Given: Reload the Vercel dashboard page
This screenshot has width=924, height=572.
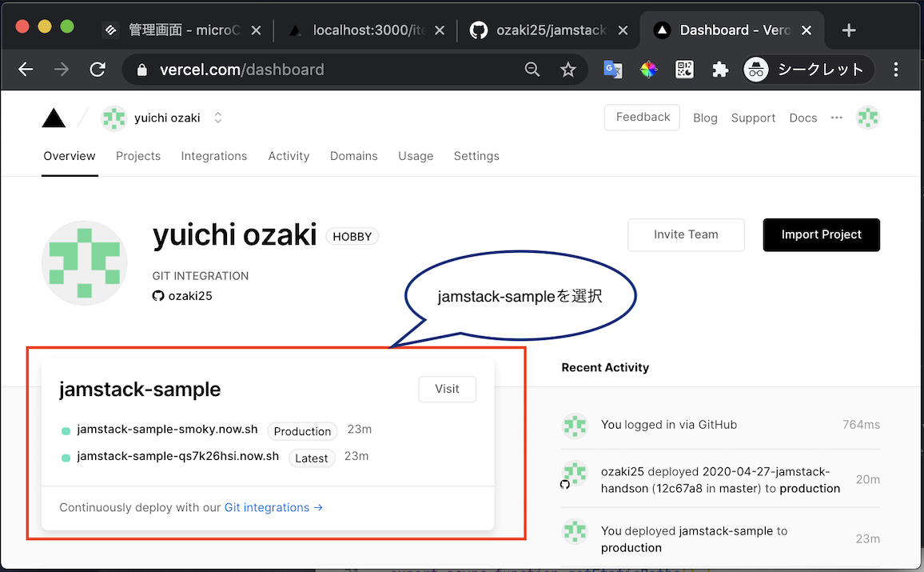Looking at the screenshot, I should 98,70.
